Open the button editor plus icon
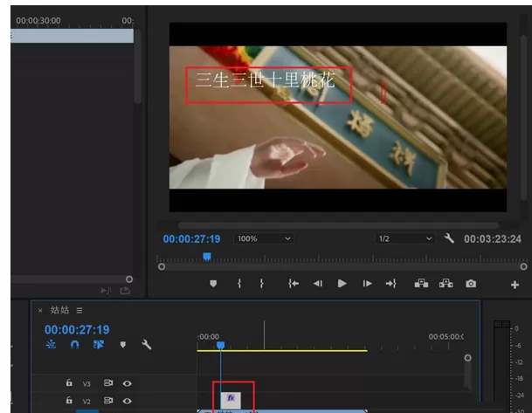Viewport: 532px width, 413px height. point(515,285)
